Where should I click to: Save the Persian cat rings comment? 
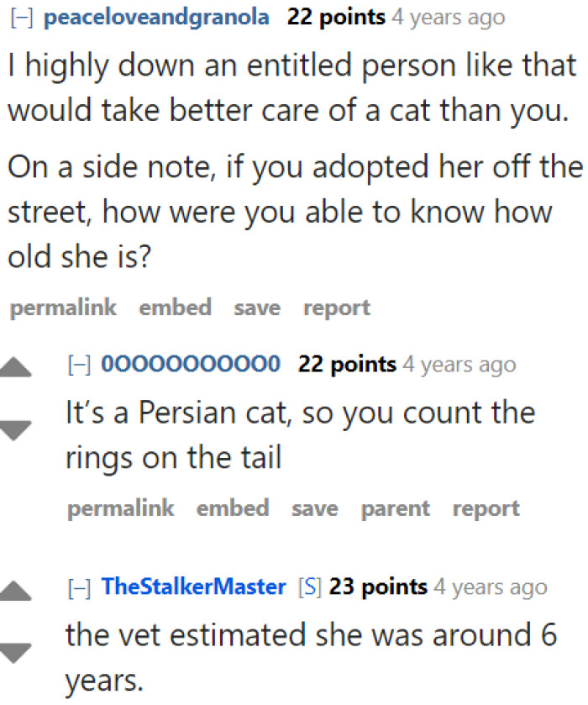point(314,508)
